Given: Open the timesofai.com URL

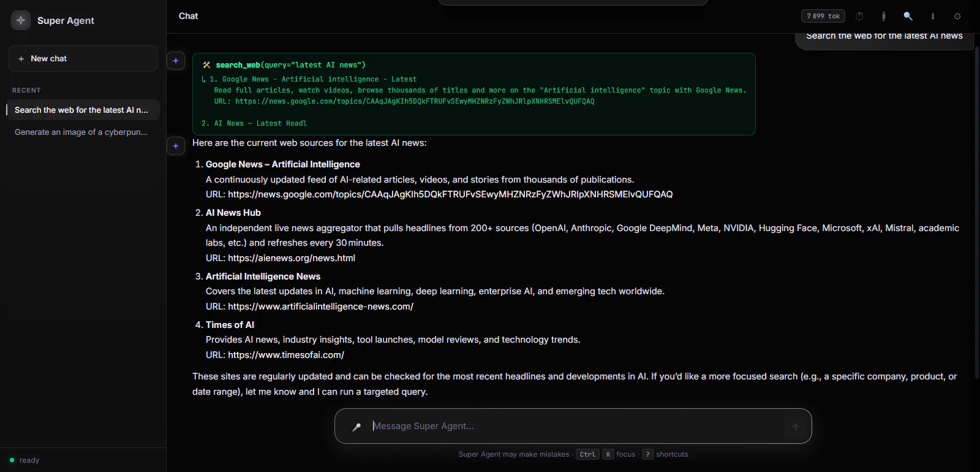Looking at the screenshot, I should 286,355.
